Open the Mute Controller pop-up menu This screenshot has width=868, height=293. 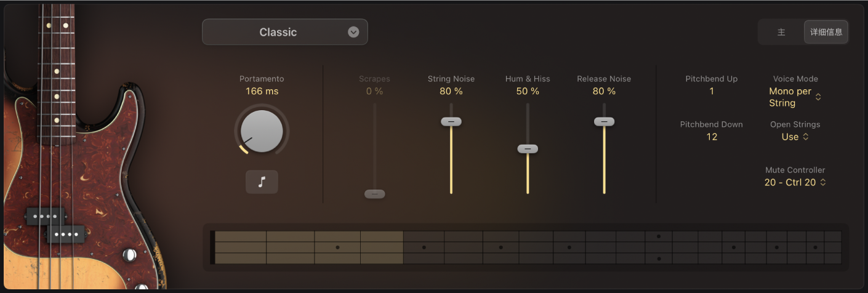coord(795,182)
